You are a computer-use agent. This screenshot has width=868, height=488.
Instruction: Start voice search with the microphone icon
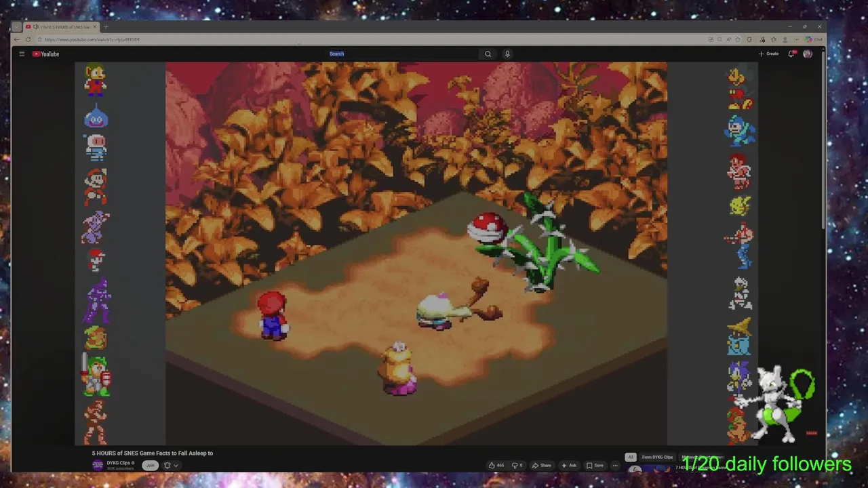pyautogui.click(x=507, y=54)
